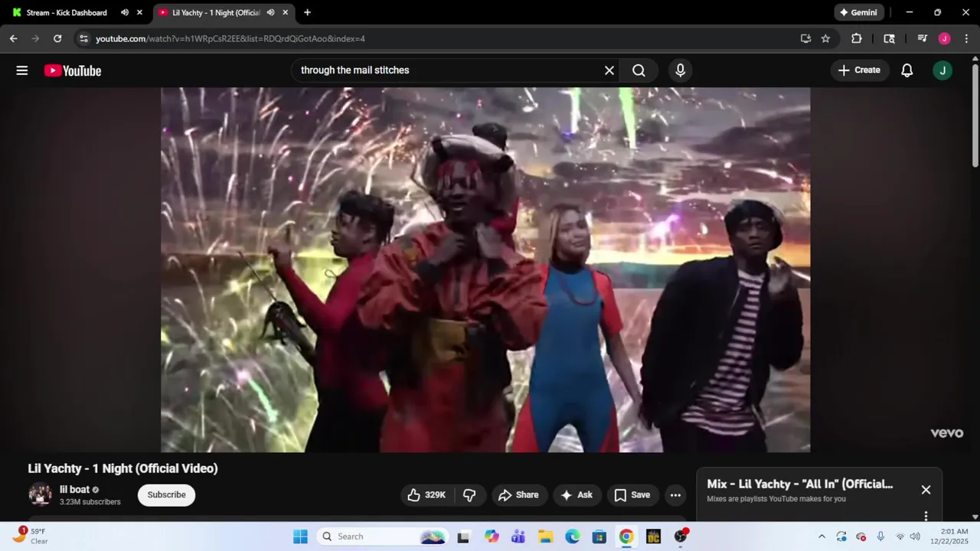This screenshot has height=551, width=980.
Task: Close the Lil Yachty YouTube tab
Action: 286,12
